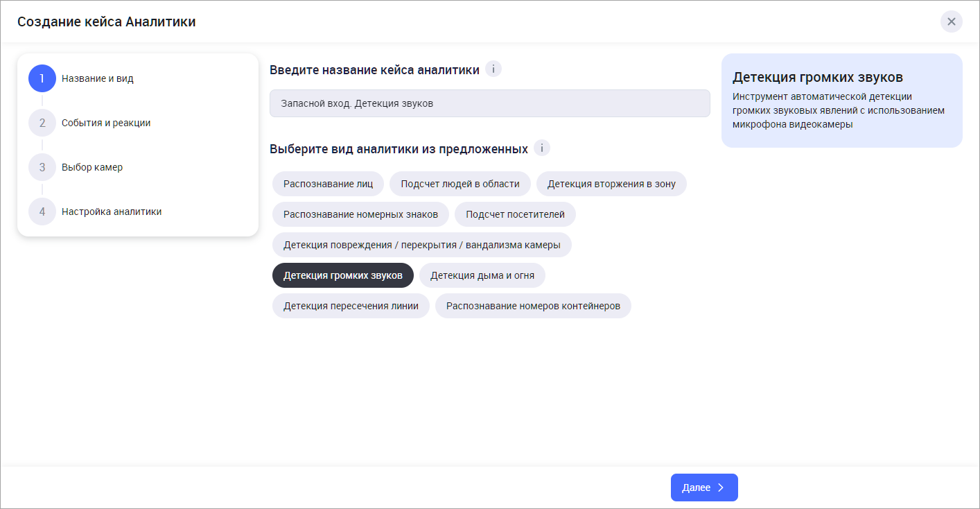Pick the Подсчет посетителей analytics type
The width and height of the screenshot is (980, 509).
tap(515, 214)
